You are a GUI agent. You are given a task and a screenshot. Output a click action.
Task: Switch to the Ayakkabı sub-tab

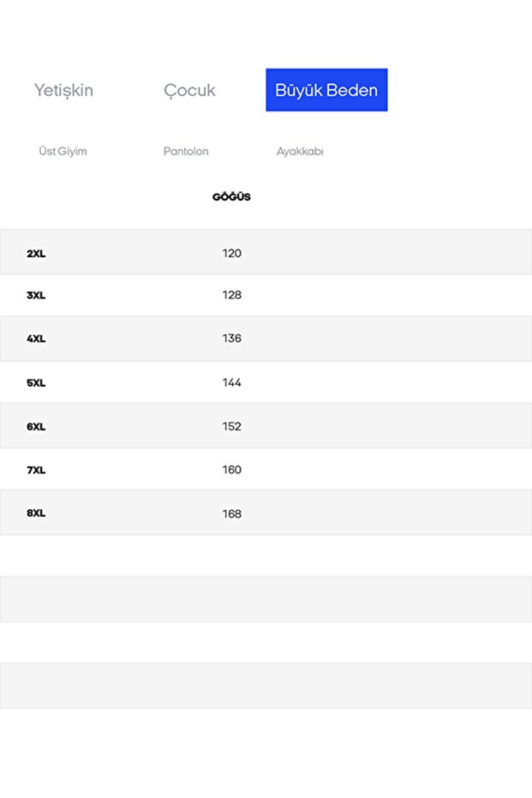tap(300, 152)
